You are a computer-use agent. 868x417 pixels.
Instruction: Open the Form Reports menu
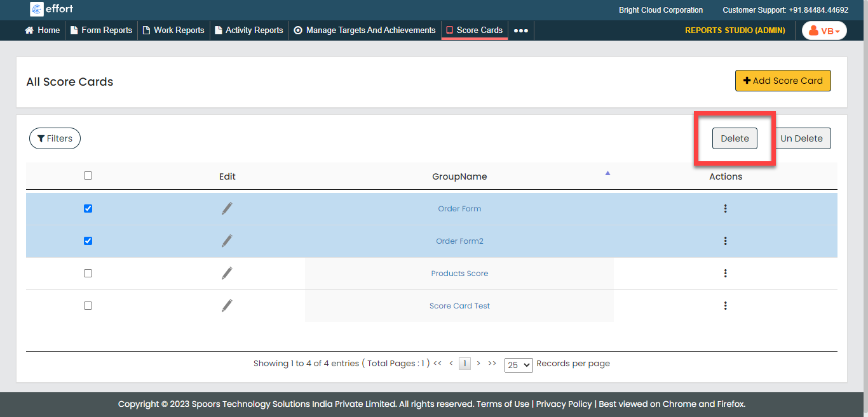click(x=101, y=30)
